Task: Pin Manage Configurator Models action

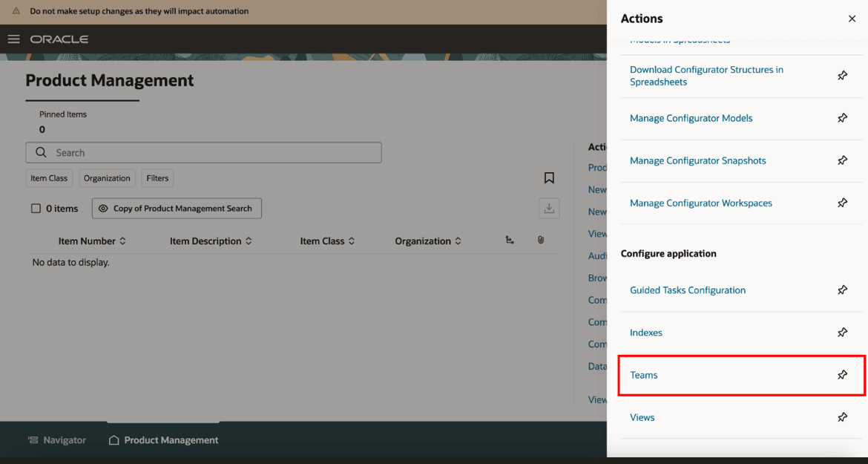Action: (843, 118)
